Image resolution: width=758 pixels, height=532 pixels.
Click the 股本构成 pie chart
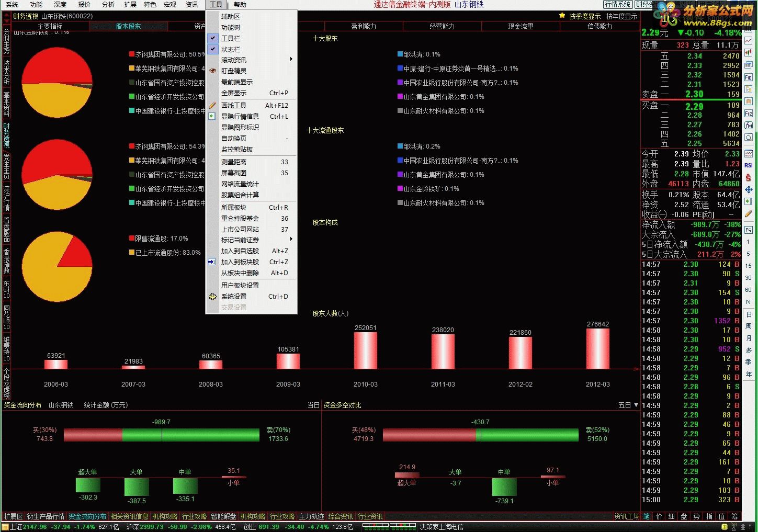click(x=57, y=267)
